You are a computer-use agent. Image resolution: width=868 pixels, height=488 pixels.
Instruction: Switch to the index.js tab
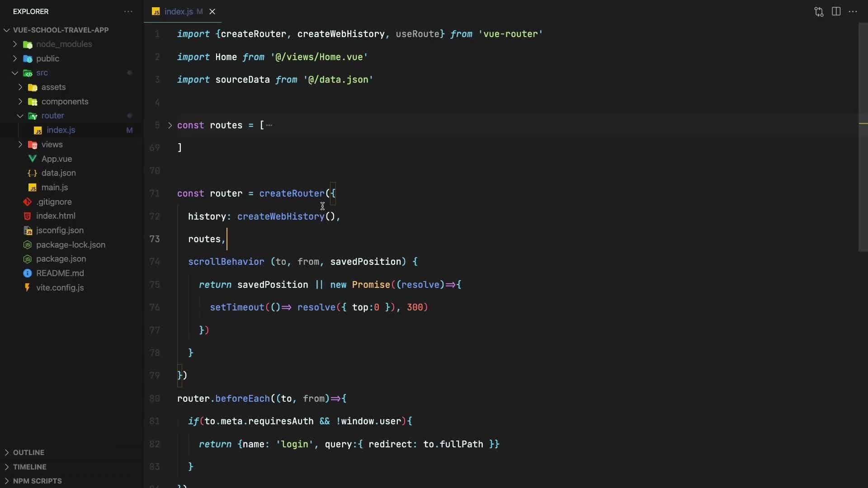point(178,12)
